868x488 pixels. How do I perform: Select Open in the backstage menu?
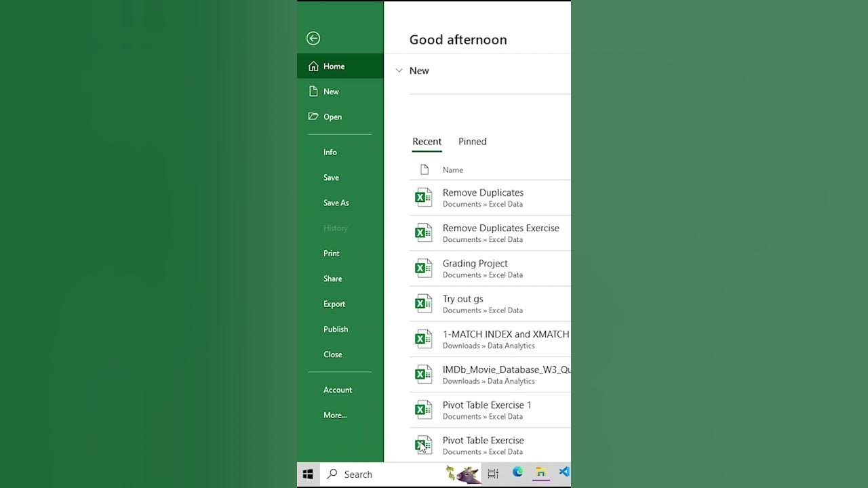340,117
